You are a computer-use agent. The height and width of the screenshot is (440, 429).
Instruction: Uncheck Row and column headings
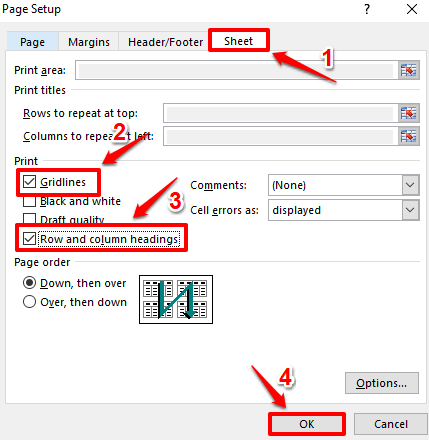[29, 239]
